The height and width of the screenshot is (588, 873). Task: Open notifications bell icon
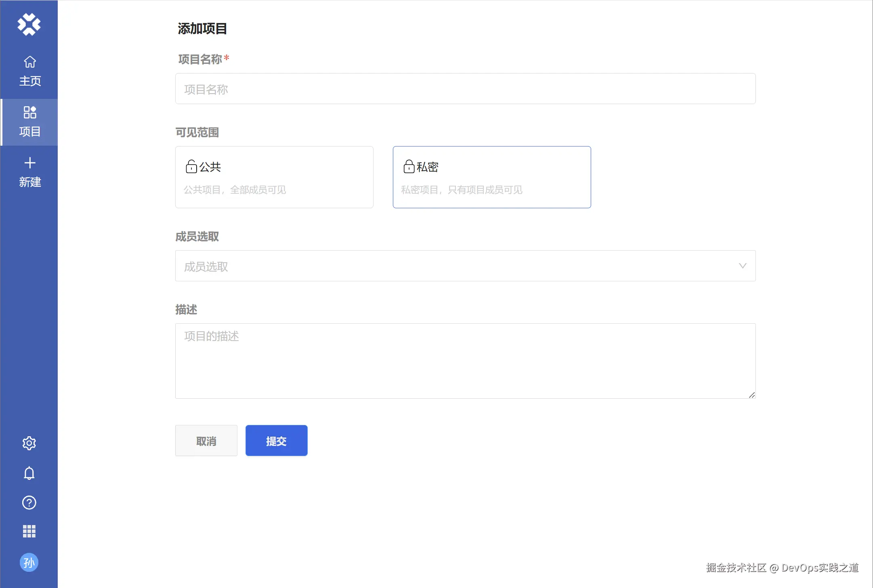point(29,473)
